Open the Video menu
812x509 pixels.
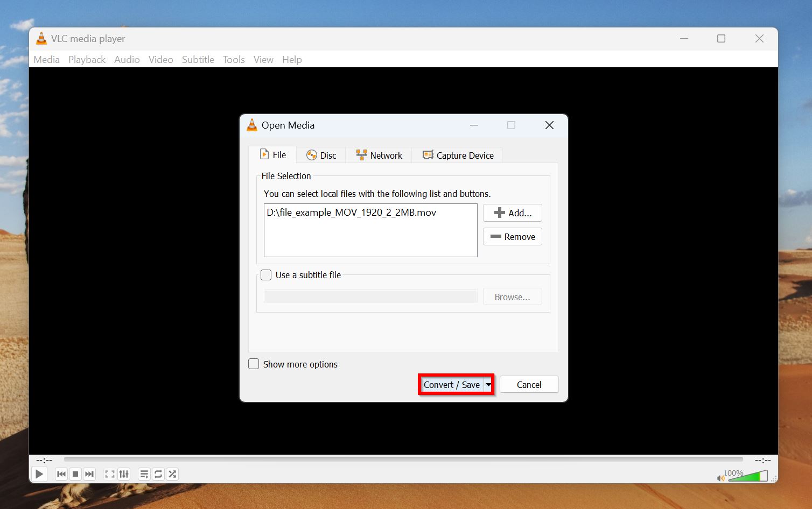161,60
